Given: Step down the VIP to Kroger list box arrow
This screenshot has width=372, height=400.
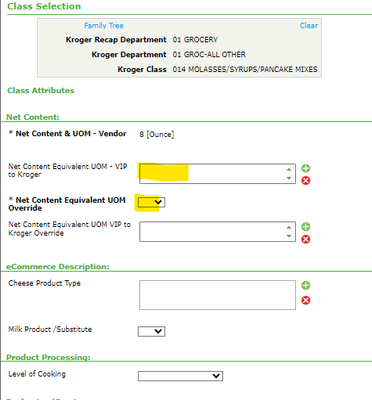Looking at the screenshot, I should [289, 178].
